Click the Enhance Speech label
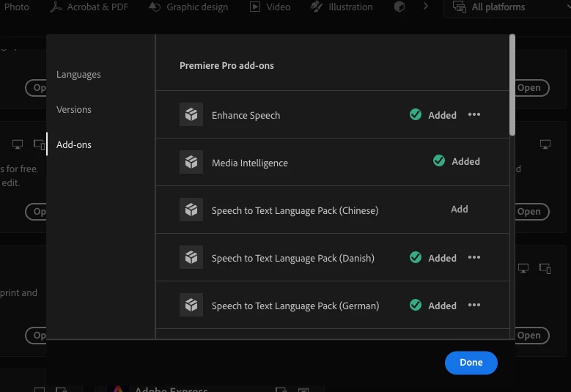Image resolution: width=571 pixels, height=392 pixels. point(246,115)
